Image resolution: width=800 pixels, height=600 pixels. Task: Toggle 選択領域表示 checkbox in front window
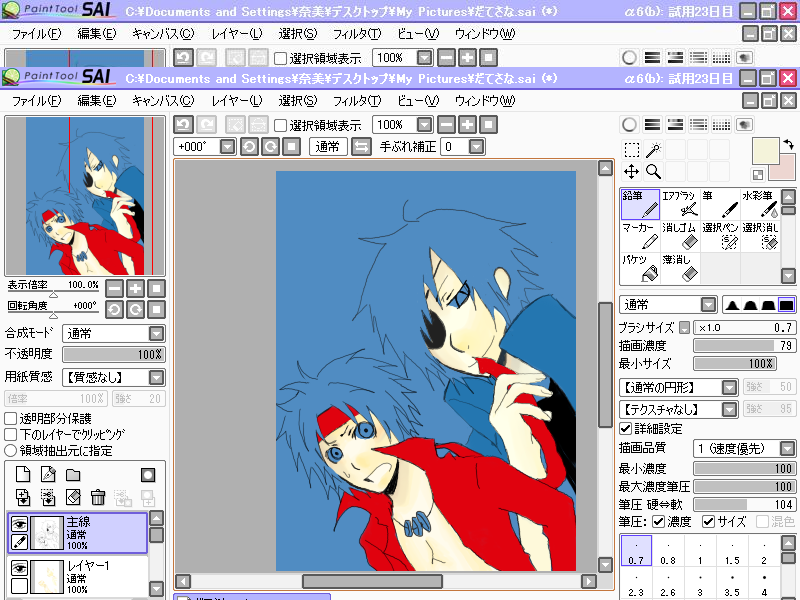(x=280, y=125)
